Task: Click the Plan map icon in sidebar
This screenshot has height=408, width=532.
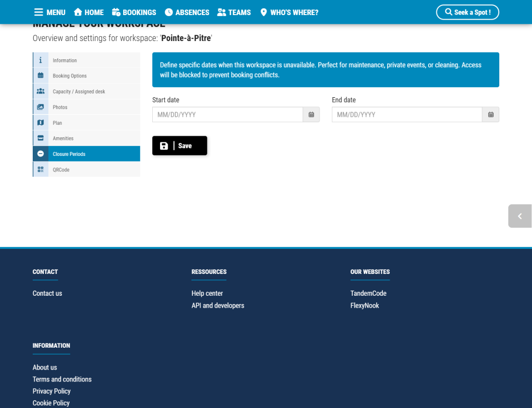Action: coord(41,122)
